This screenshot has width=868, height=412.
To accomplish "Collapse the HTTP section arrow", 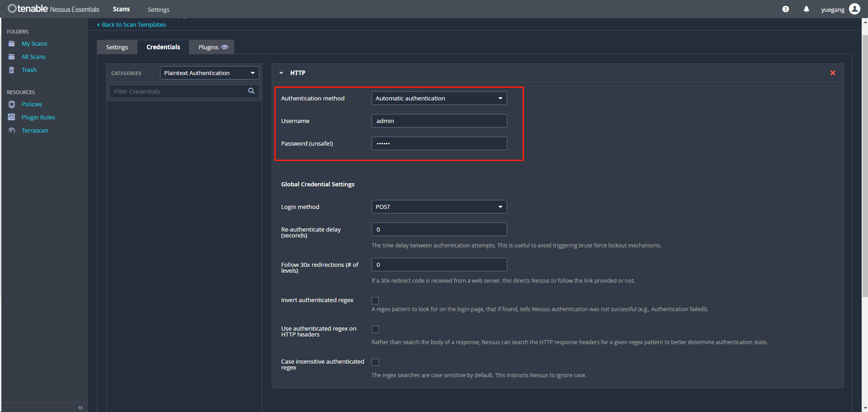I will [x=281, y=73].
